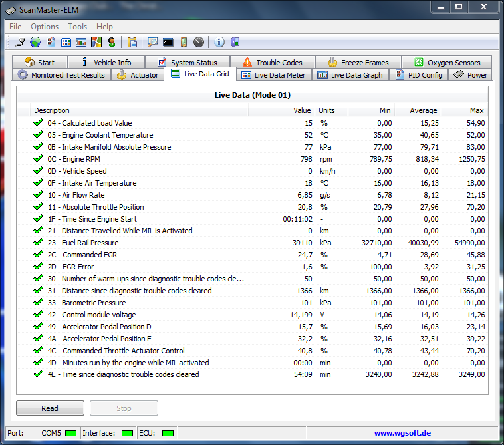Open the terminal console toolbar icon
The width and height of the screenshot is (504, 445).
(x=168, y=42)
